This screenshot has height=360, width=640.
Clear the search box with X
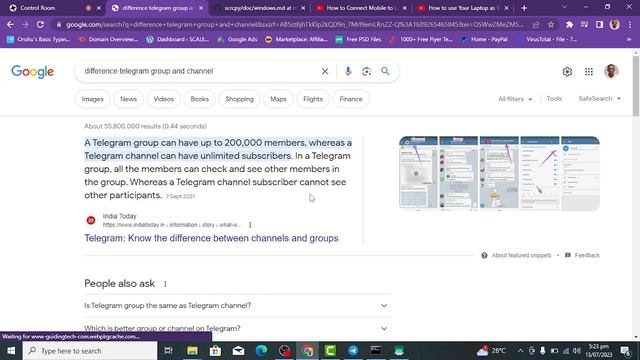tap(325, 71)
